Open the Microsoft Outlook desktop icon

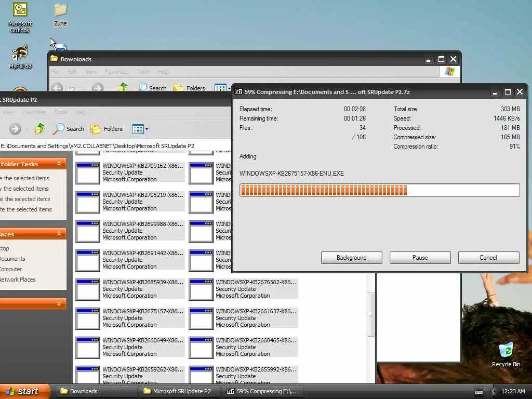[x=20, y=17]
